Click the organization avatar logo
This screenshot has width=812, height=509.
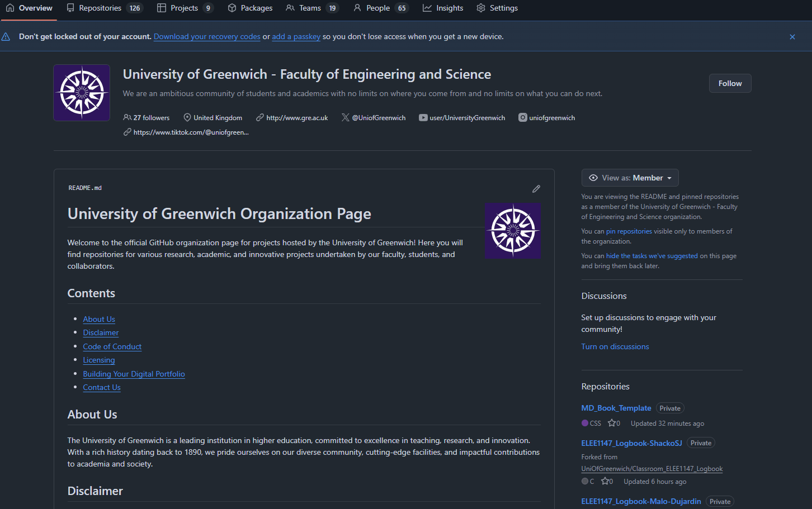[82, 93]
